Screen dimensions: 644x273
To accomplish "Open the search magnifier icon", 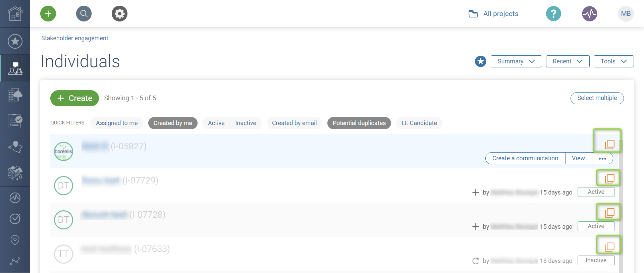I will 84,14.
